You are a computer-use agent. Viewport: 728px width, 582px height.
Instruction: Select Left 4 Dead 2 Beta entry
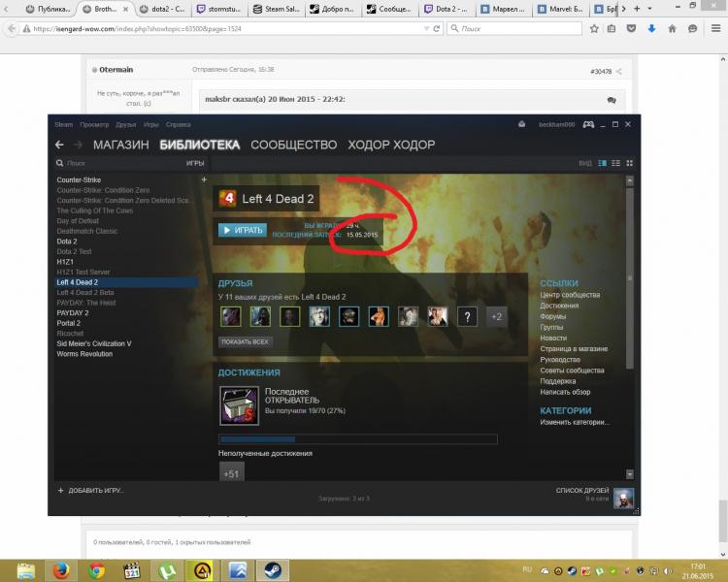[x=85, y=292]
